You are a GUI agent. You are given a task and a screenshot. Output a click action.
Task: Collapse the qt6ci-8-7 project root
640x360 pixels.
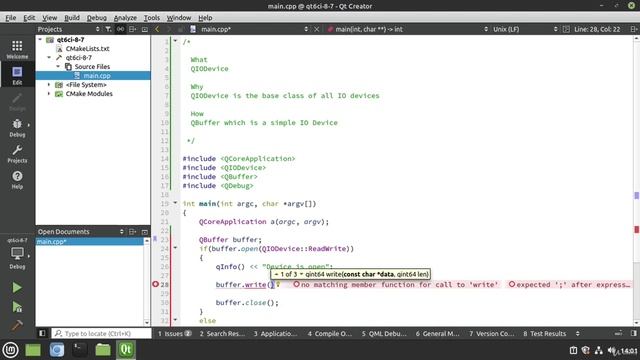[x=40, y=40]
